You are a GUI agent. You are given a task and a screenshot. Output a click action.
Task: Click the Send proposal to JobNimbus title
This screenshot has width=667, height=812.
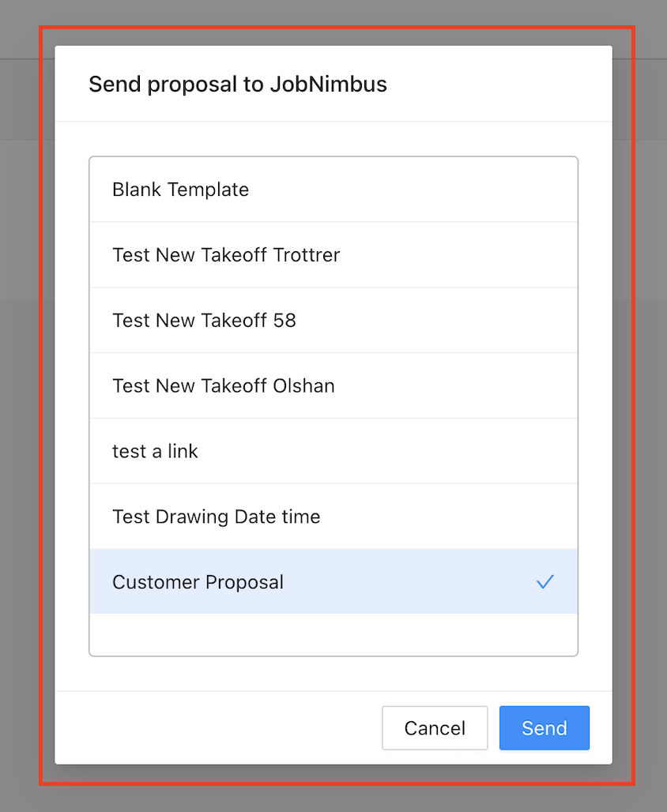coord(237,85)
